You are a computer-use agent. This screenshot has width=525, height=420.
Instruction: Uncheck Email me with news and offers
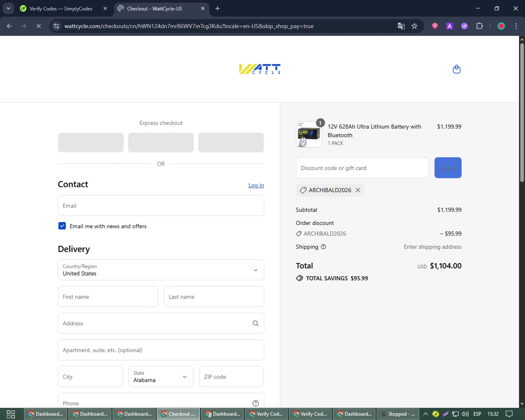pyautogui.click(x=62, y=226)
